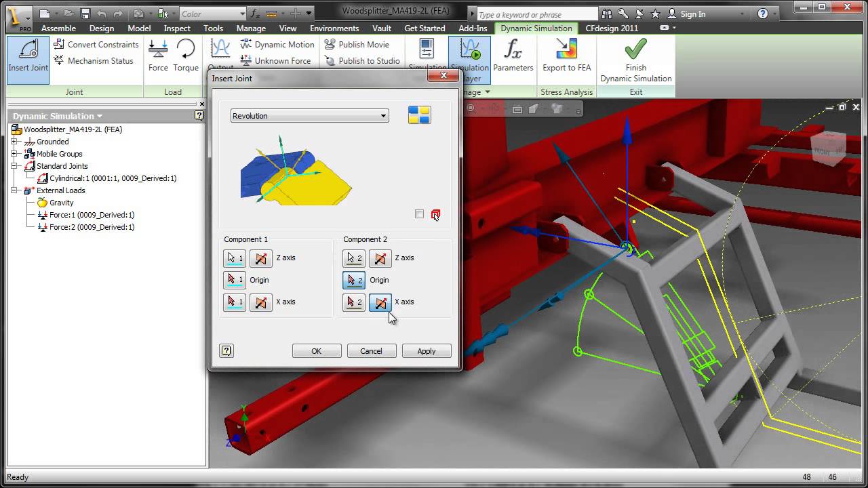Click the Undo arrow in quick access toolbar
Viewport: 868px width, 488px height.
tap(102, 14)
